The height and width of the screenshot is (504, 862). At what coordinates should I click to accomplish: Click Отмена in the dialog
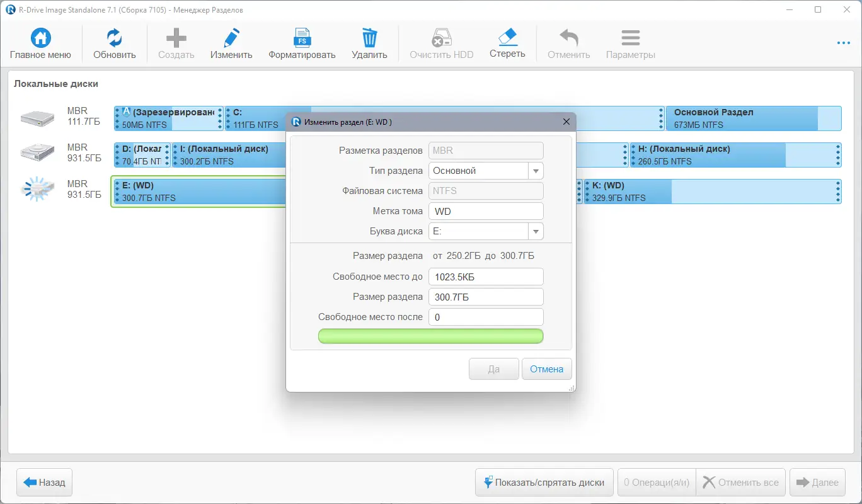[546, 369]
